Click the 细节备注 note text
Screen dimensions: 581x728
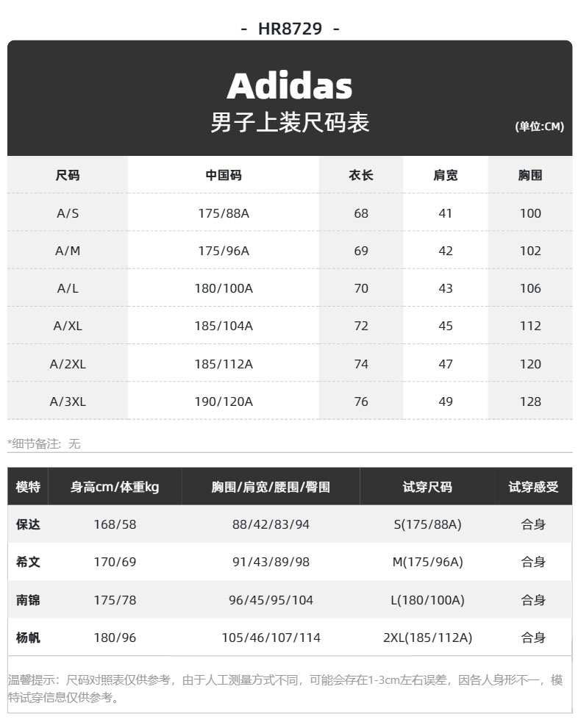[x=44, y=444]
